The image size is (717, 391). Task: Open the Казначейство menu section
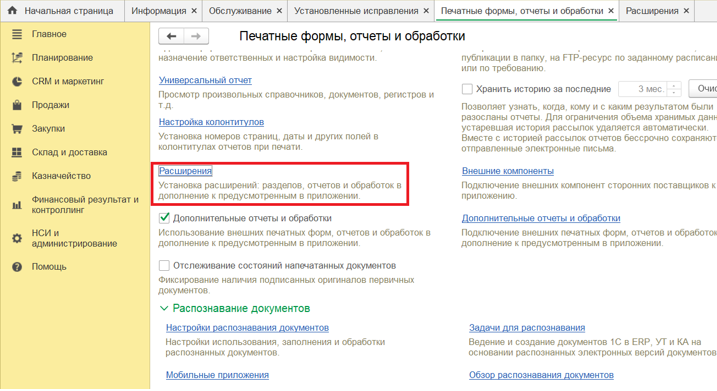point(61,176)
